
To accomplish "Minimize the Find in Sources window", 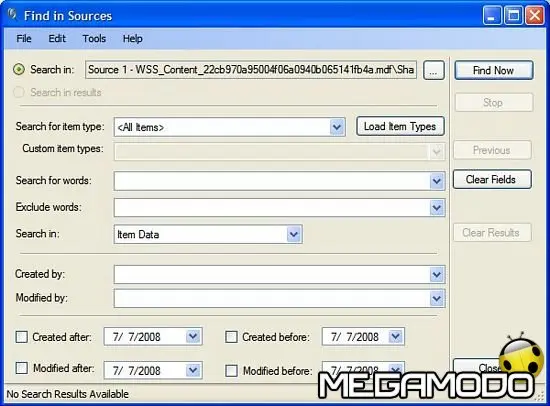I will [x=492, y=15].
